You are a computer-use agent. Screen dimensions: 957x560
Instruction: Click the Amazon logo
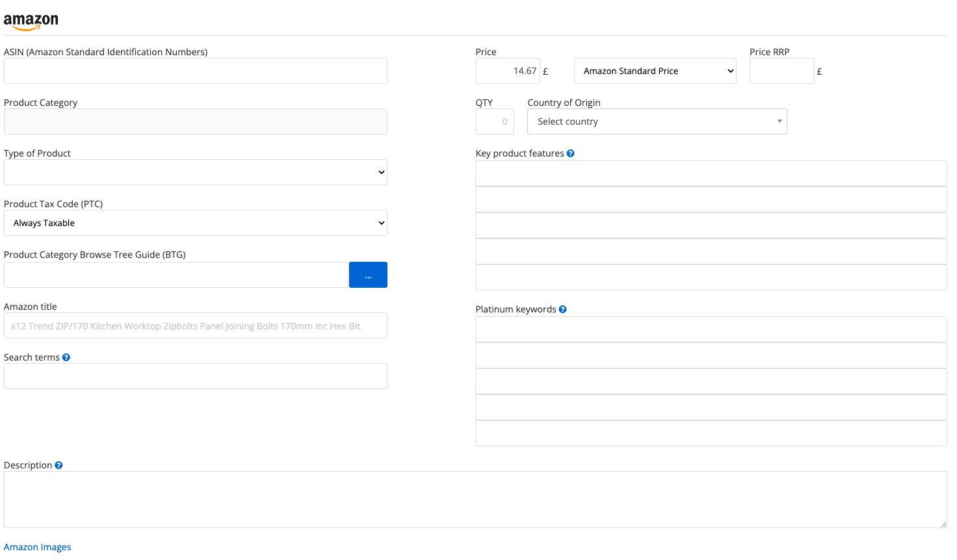point(31,22)
